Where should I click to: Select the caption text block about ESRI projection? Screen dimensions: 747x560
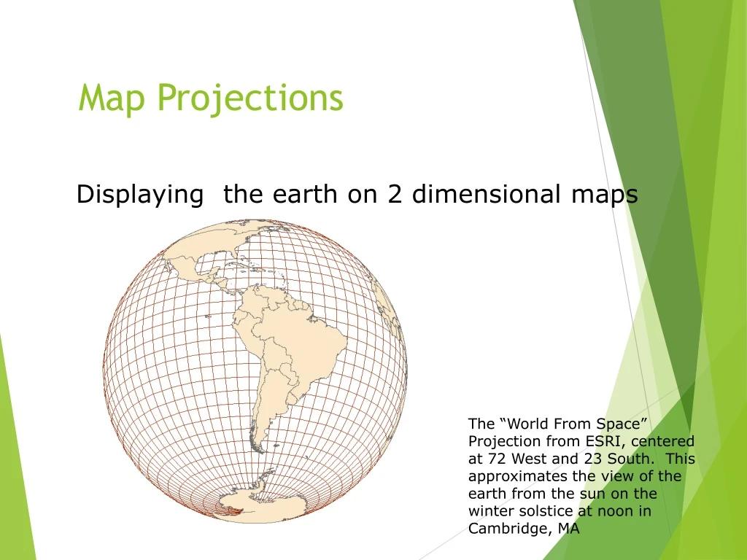coord(580,476)
